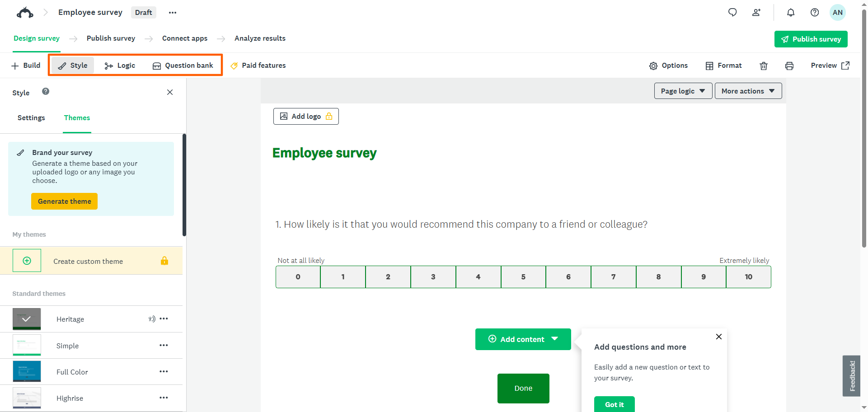Select the Heritage theme thumbnail

click(x=27, y=319)
